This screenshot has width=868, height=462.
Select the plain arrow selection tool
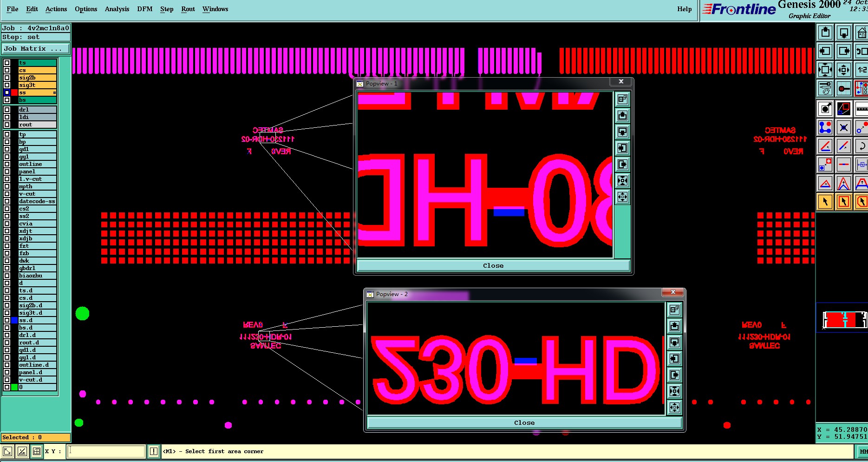pos(825,202)
